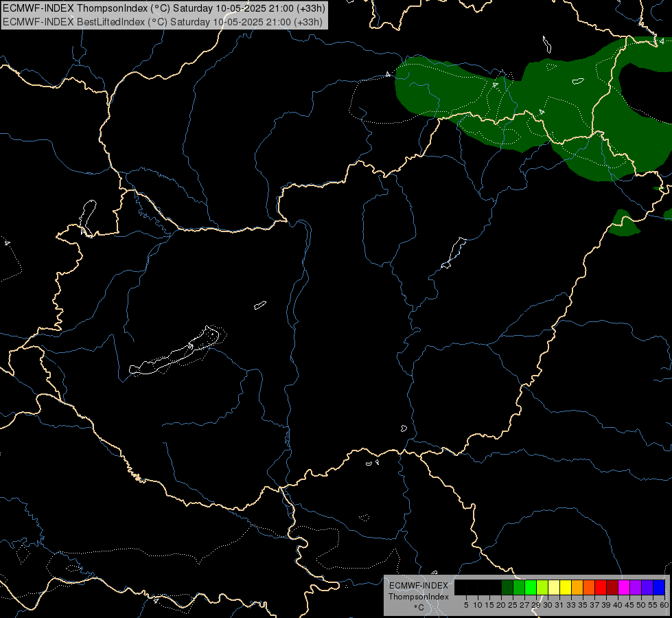Click the dark red 39–40 legend swatch
Viewport: 672px width, 618px height.
click(612, 587)
